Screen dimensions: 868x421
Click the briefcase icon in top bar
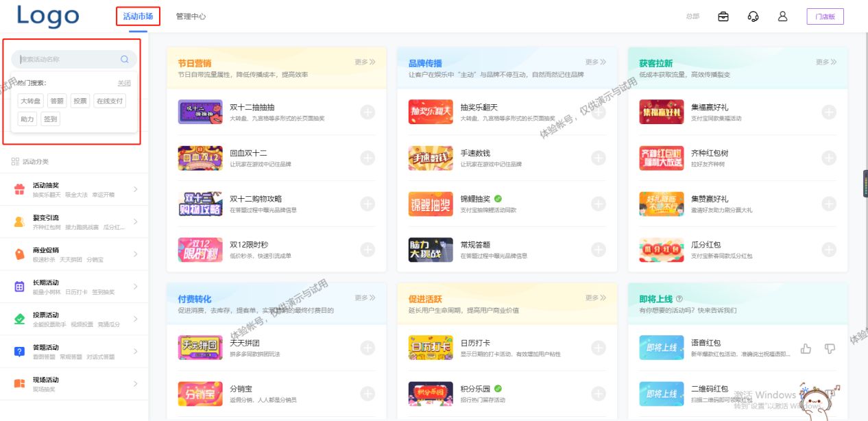[x=723, y=16]
